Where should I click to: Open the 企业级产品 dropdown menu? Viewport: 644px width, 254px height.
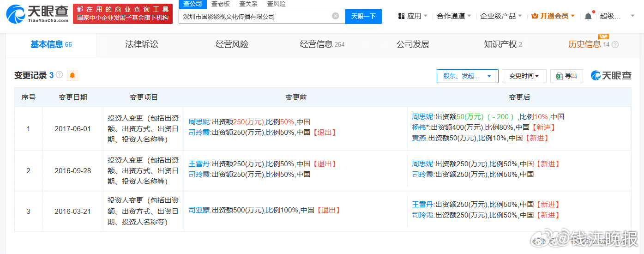click(x=501, y=16)
